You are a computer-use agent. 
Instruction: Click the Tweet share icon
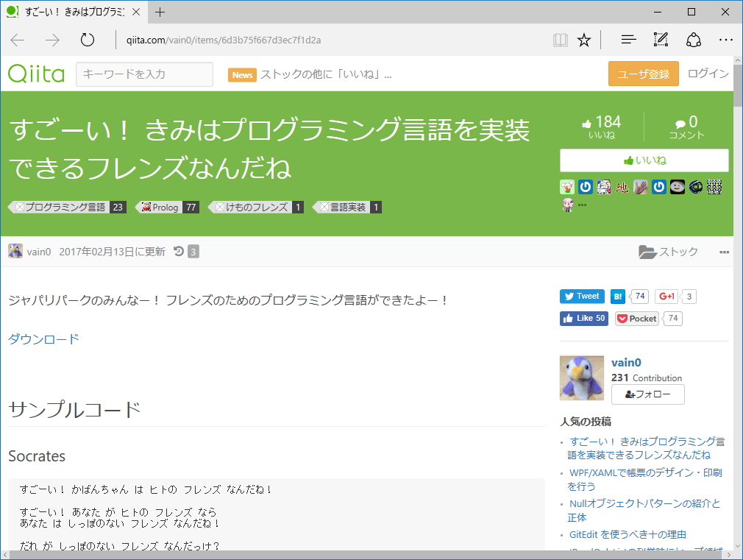point(581,296)
